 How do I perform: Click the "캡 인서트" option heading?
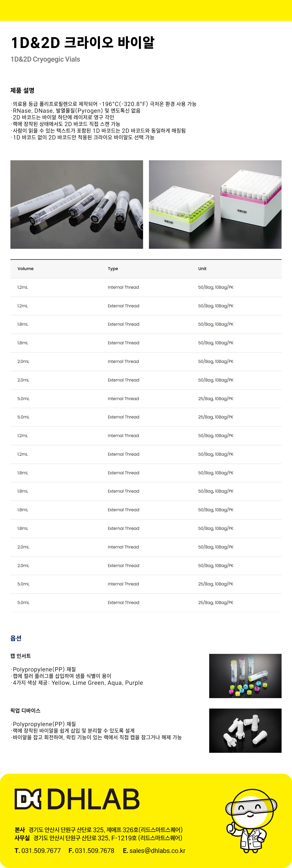(21, 656)
